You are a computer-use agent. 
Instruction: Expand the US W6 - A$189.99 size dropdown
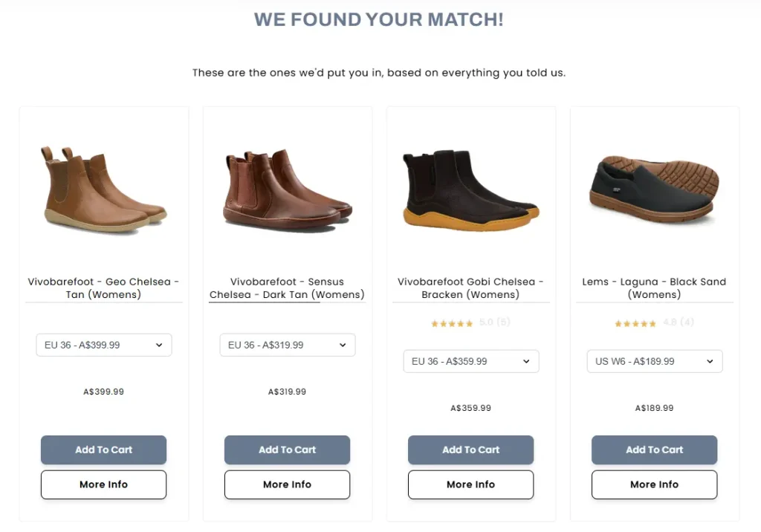pos(654,362)
